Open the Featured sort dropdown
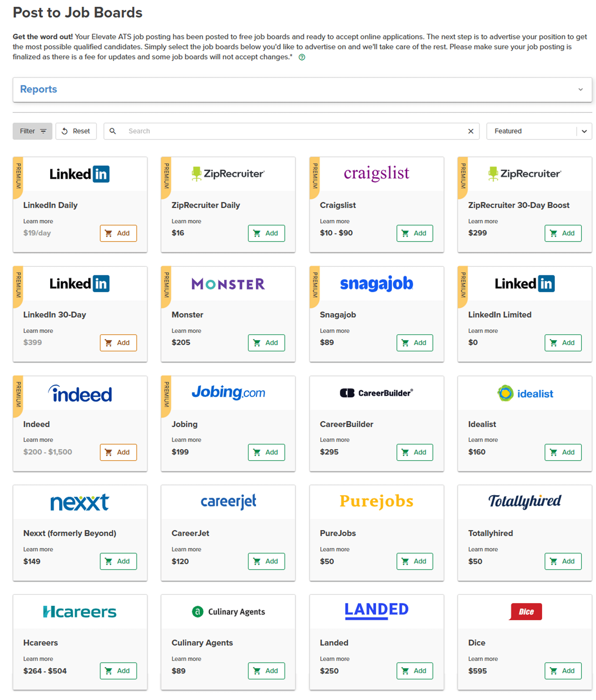Viewport: 596px width, 700px height. coord(539,131)
